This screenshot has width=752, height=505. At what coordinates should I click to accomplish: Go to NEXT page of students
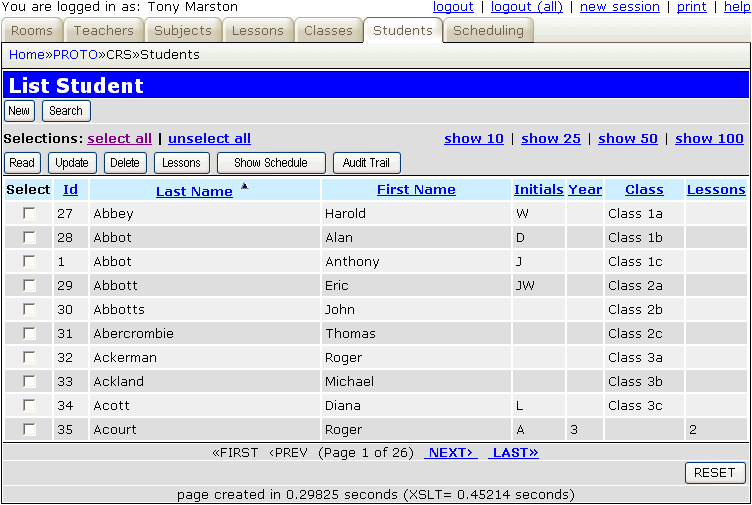coord(450,453)
